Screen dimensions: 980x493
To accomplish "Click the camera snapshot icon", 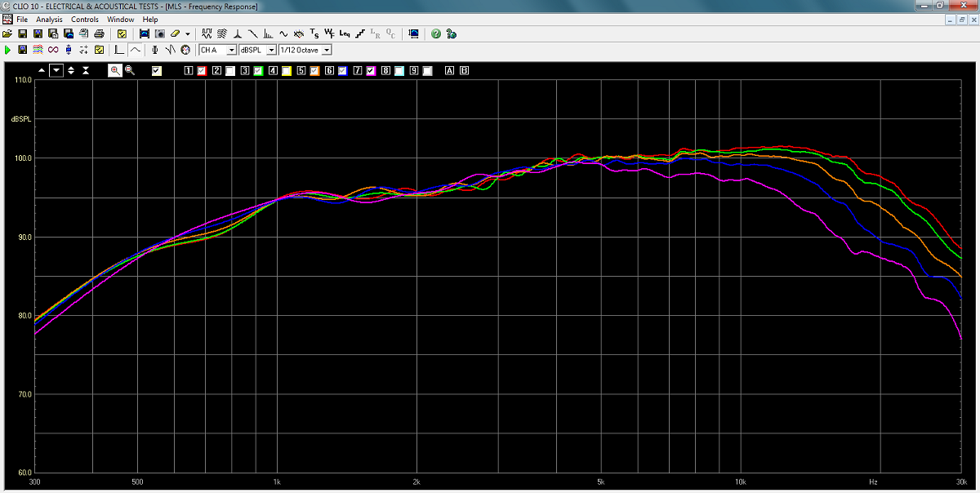I will click(x=160, y=33).
